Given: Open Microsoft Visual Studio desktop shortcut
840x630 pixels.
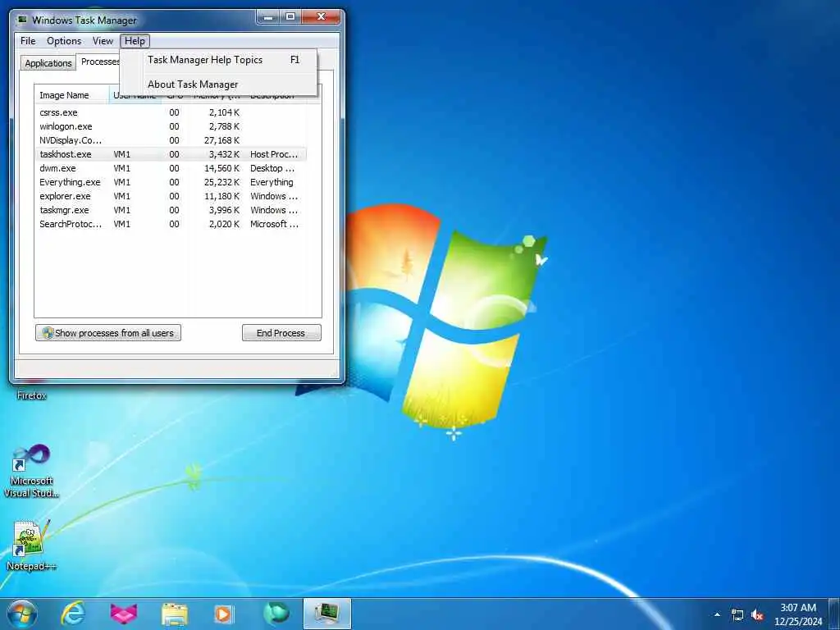Looking at the screenshot, I should (31, 470).
